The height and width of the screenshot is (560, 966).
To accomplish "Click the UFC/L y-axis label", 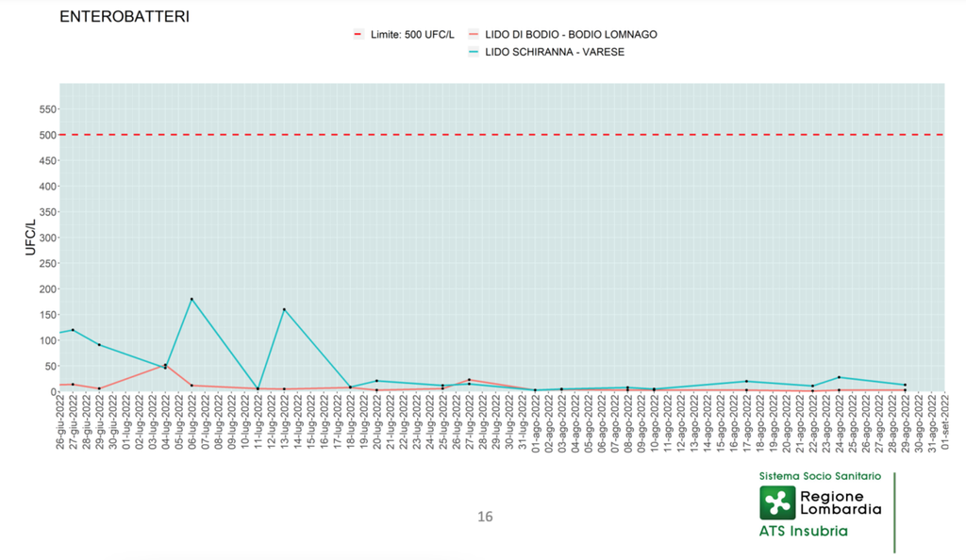I will point(30,238).
